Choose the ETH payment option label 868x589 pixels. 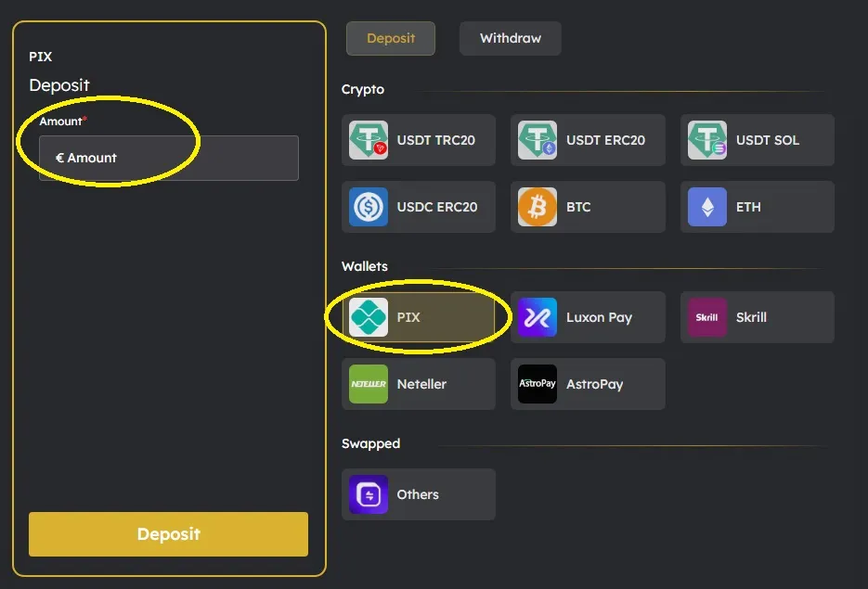[x=748, y=207]
